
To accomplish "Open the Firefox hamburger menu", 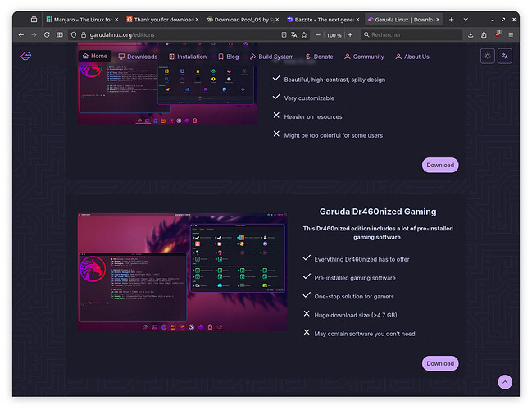I will [510, 34].
